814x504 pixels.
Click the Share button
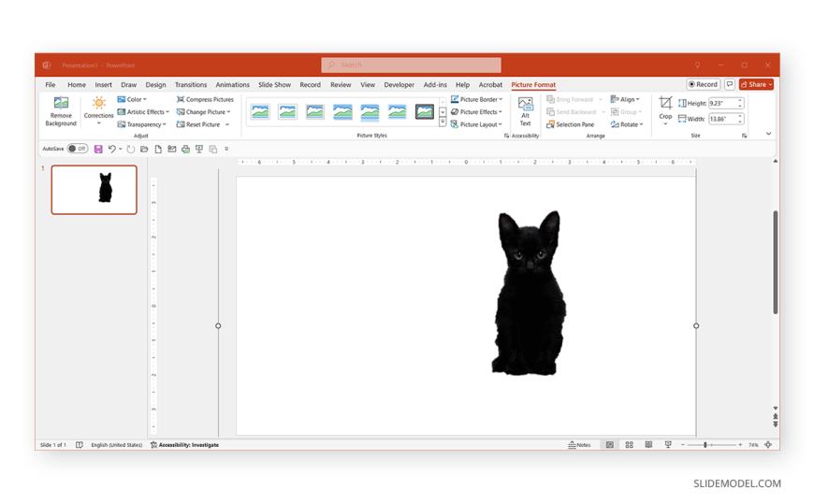[x=756, y=84]
